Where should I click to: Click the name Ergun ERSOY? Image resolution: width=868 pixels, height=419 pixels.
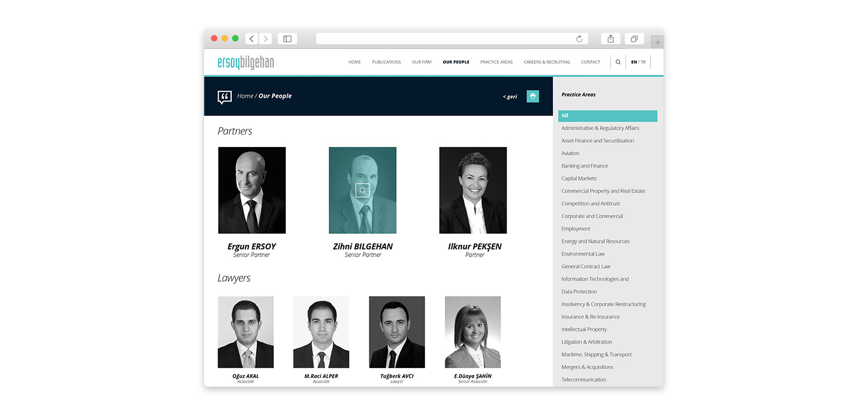pyautogui.click(x=252, y=246)
